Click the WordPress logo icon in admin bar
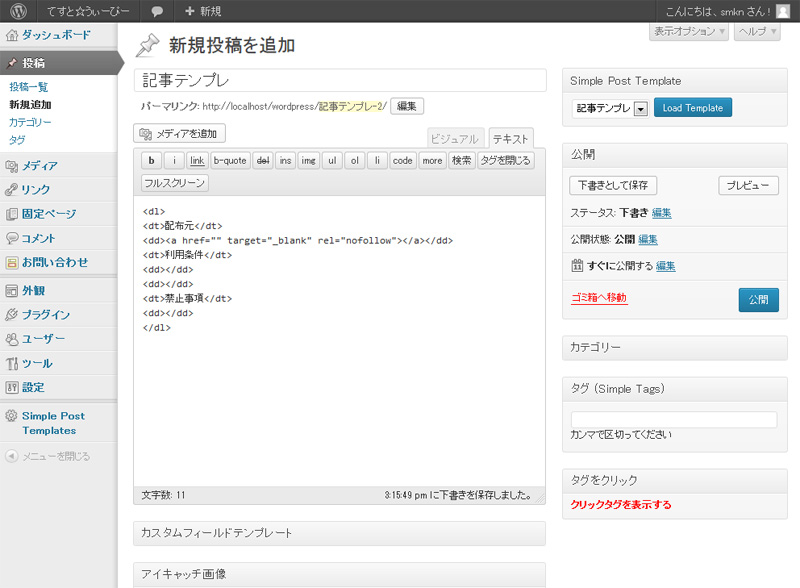Screen dimensions: 800x588 [x=18, y=11]
